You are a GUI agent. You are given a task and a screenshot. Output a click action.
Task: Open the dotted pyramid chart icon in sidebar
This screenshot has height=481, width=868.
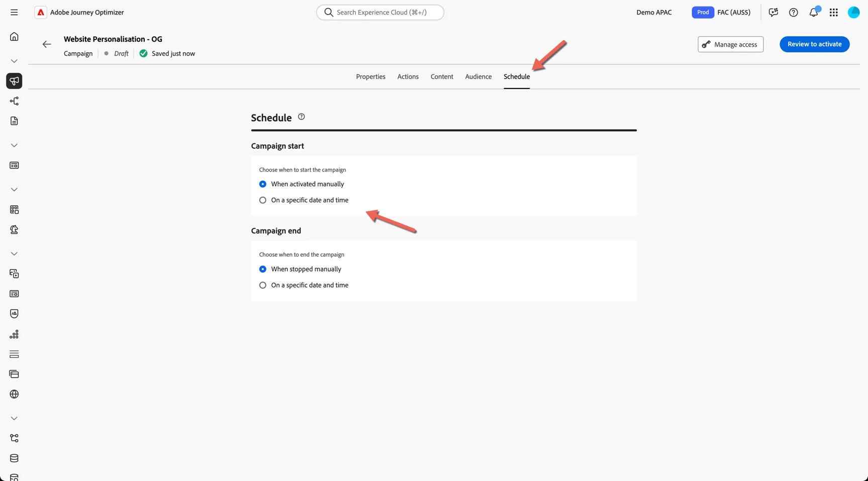pyautogui.click(x=14, y=334)
